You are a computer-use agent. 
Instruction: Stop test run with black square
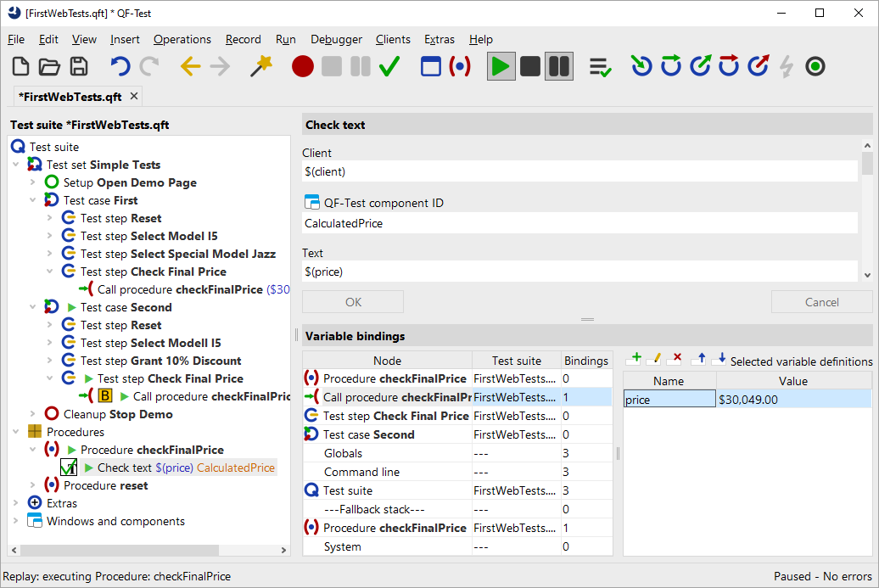(529, 66)
